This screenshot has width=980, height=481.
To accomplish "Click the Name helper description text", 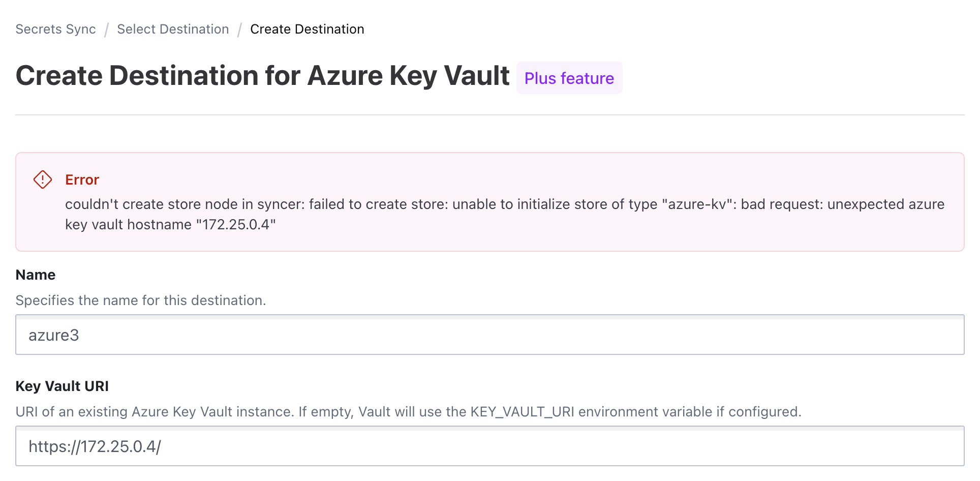I will tap(141, 300).
